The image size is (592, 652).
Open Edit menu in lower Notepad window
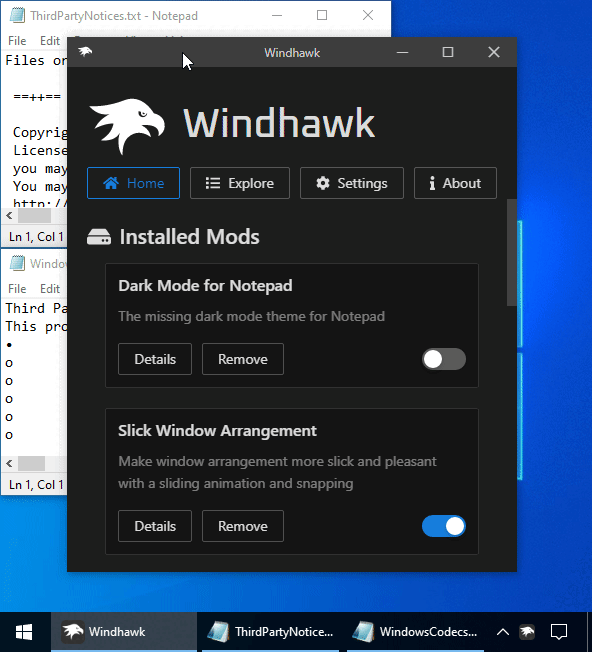click(50, 289)
